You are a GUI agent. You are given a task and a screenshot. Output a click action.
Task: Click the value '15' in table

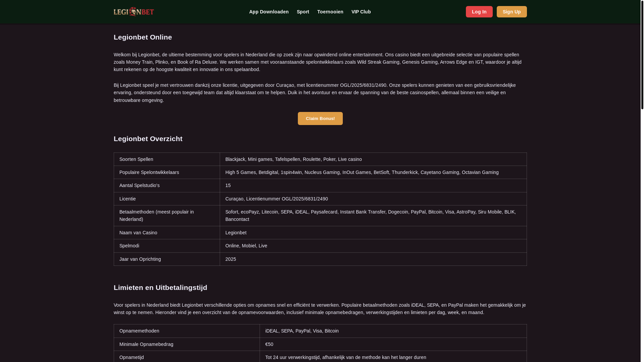pyautogui.click(x=373, y=185)
